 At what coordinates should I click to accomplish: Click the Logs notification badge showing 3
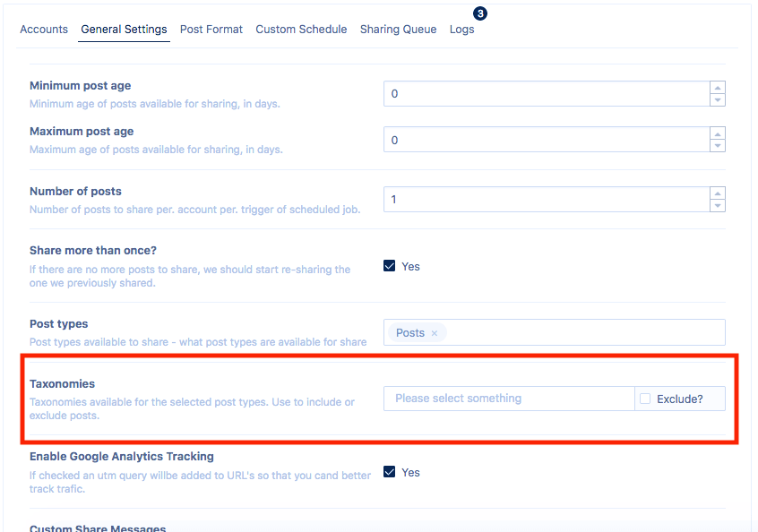pyautogui.click(x=479, y=13)
